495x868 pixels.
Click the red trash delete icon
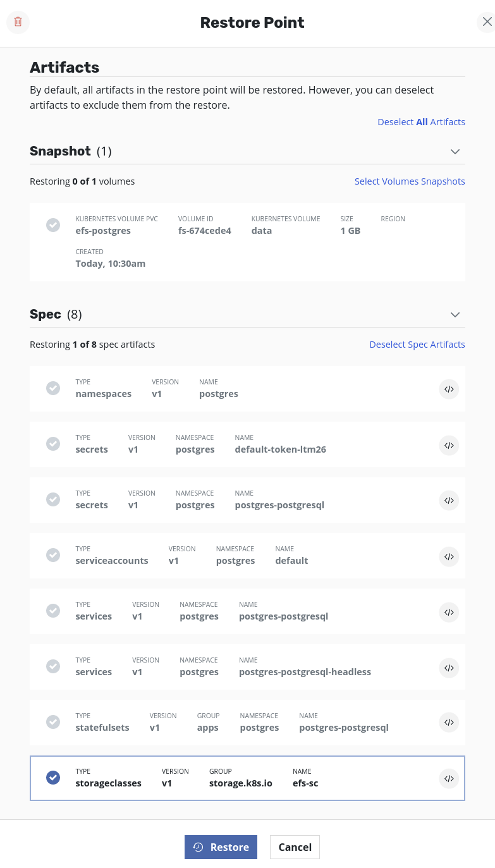pos(18,22)
